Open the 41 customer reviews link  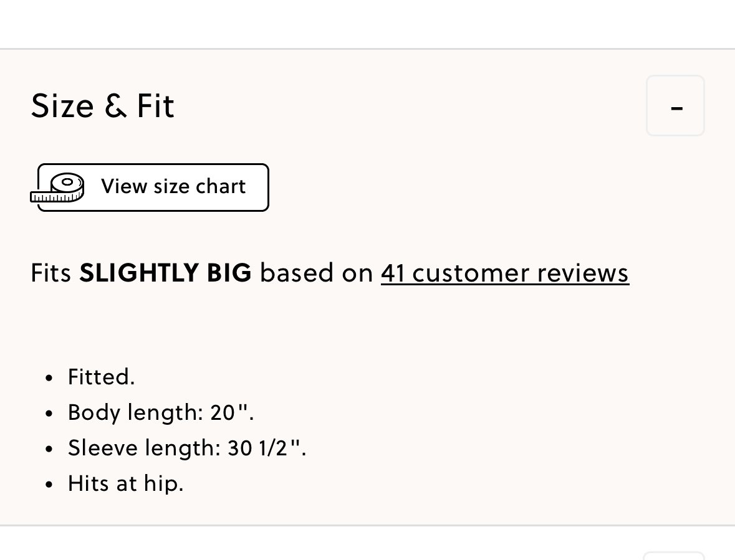(505, 273)
